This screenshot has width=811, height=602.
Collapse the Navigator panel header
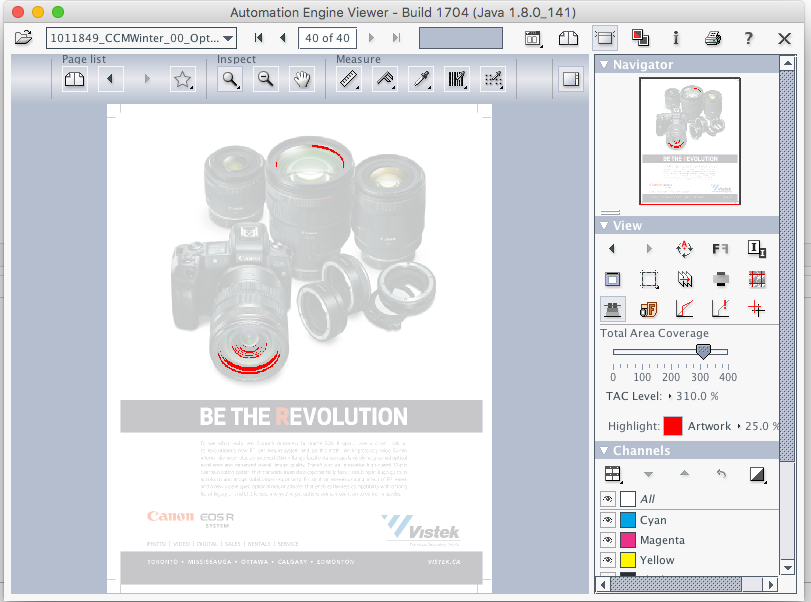tap(605, 64)
